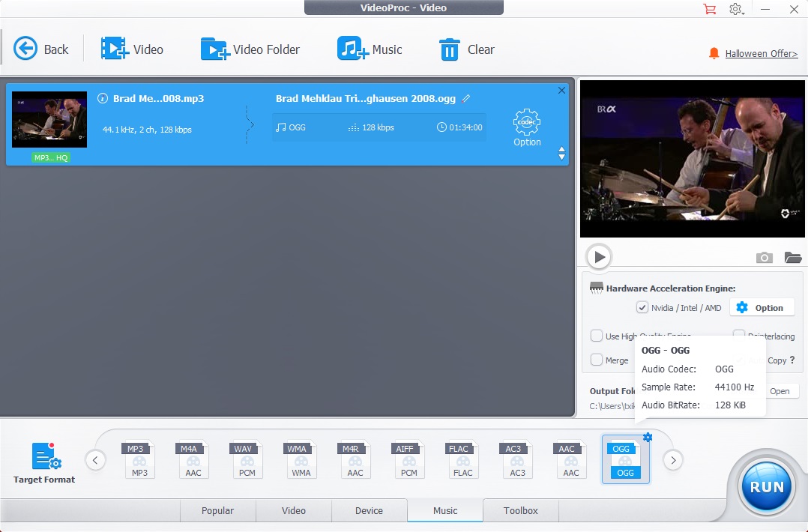Take a snapshot of the preview
This screenshot has width=808, height=532.
pyautogui.click(x=764, y=257)
